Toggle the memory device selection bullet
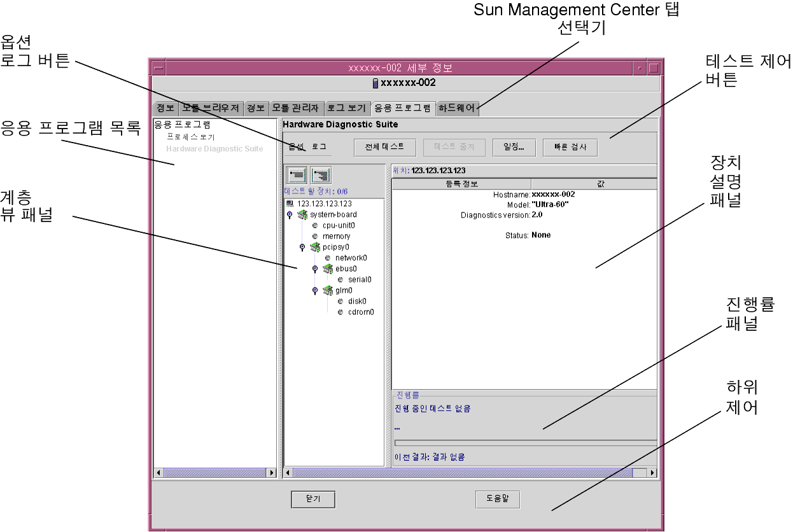The height and width of the screenshot is (532, 807). click(x=315, y=236)
